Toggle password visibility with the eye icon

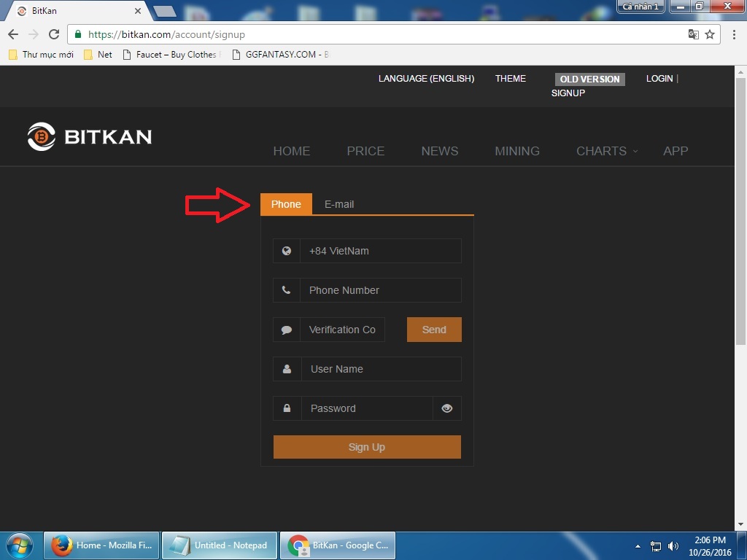point(447,408)
